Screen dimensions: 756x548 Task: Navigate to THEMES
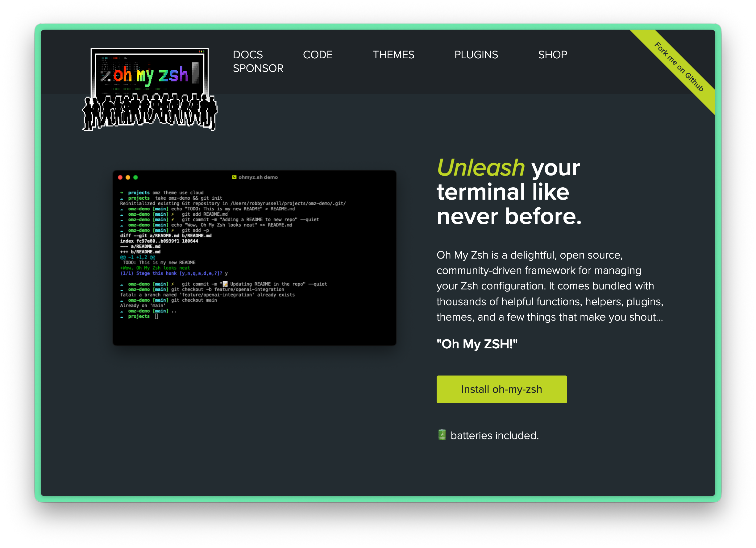pyautogui.click(x=393, y=55)
